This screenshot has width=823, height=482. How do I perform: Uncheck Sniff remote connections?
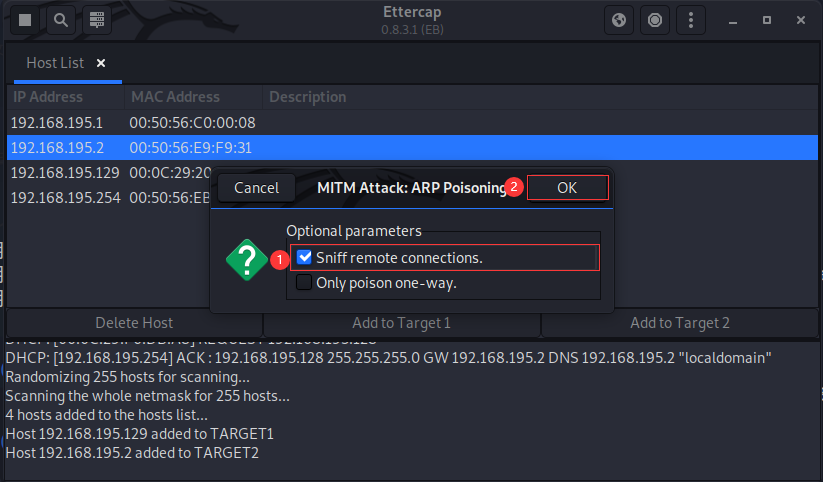point(305,257)
